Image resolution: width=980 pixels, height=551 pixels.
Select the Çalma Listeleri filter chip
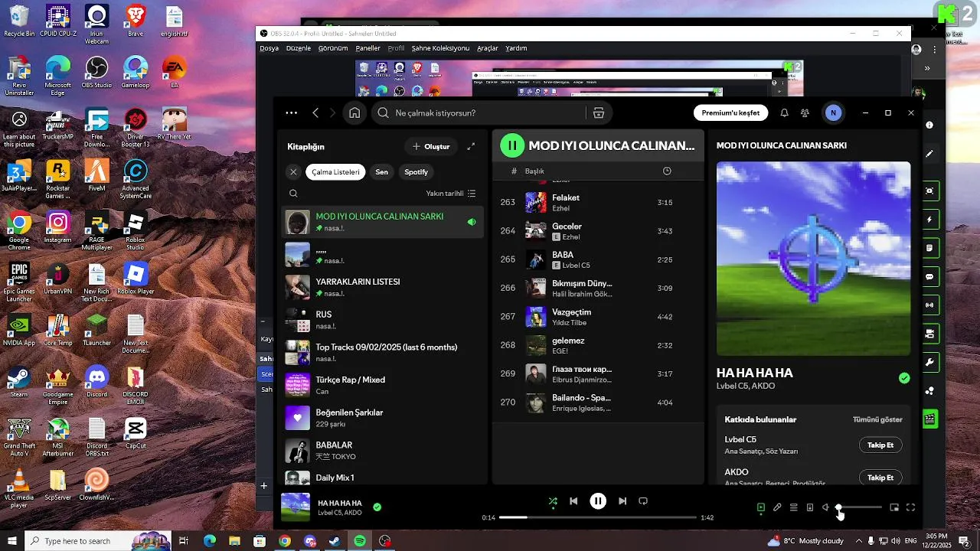click(335, 172)
